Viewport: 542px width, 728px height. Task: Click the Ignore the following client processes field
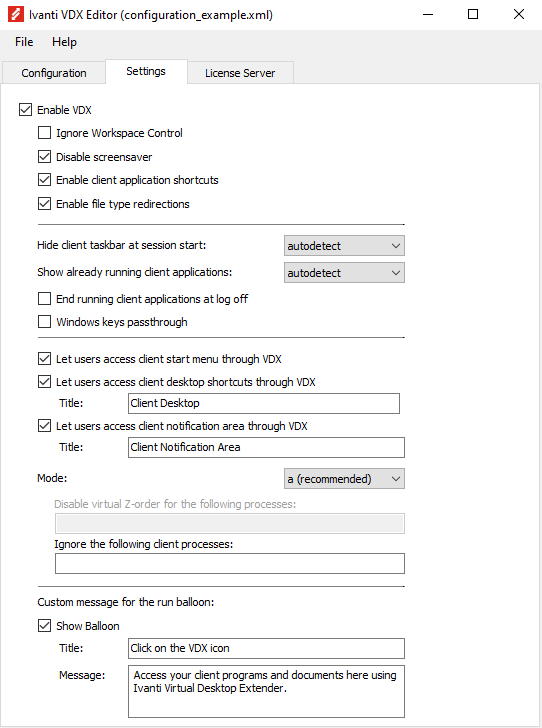pyautogui.click(x=230, y=564)
